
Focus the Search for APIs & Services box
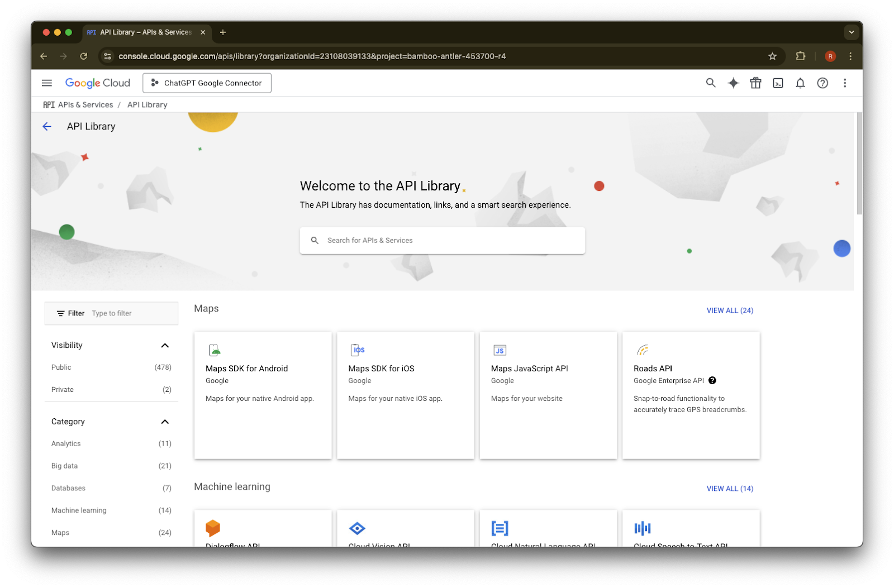443,241
